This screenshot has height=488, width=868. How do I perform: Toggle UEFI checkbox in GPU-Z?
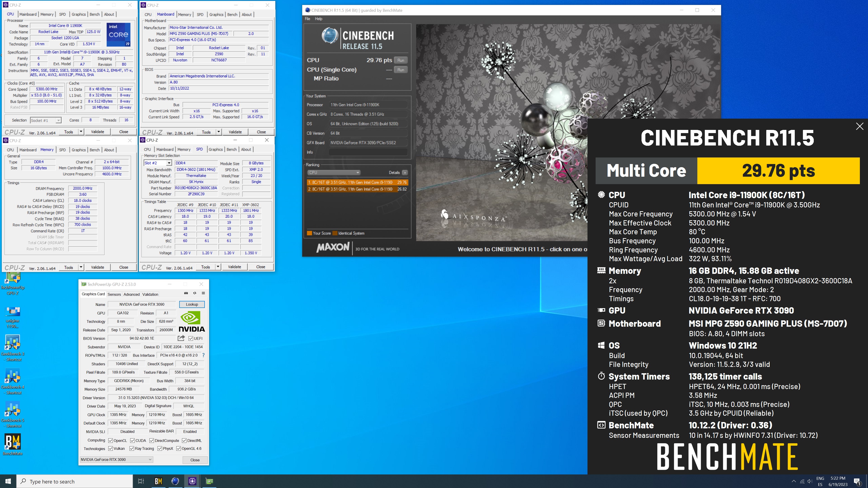tap(191, 338)
